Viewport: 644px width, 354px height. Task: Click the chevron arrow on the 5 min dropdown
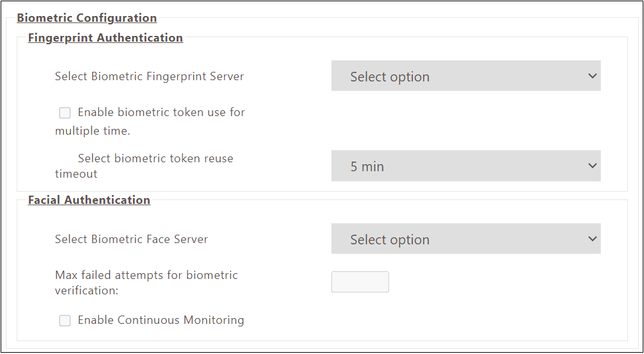(592, 166)
